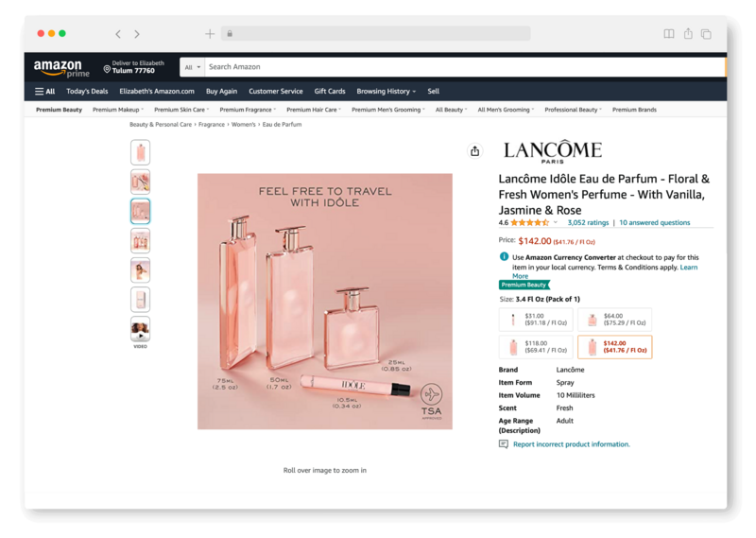This screenshot has width=756, height=538.
Task: Click Women's breadcrumb link
Action: pos(244,125)
